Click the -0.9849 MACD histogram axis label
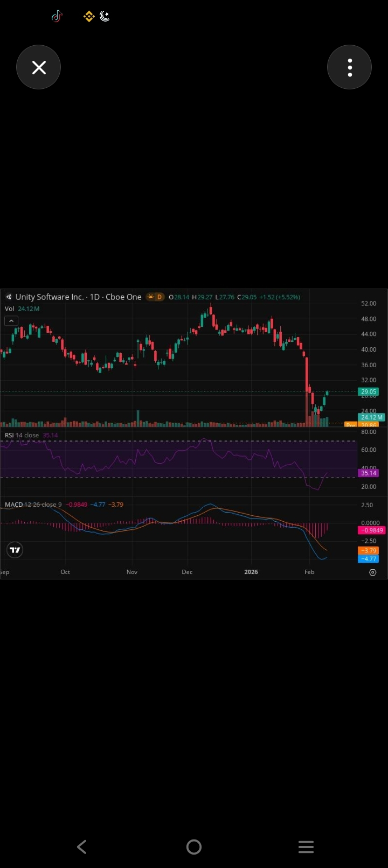The image size is (388, 868). [371, 530]
